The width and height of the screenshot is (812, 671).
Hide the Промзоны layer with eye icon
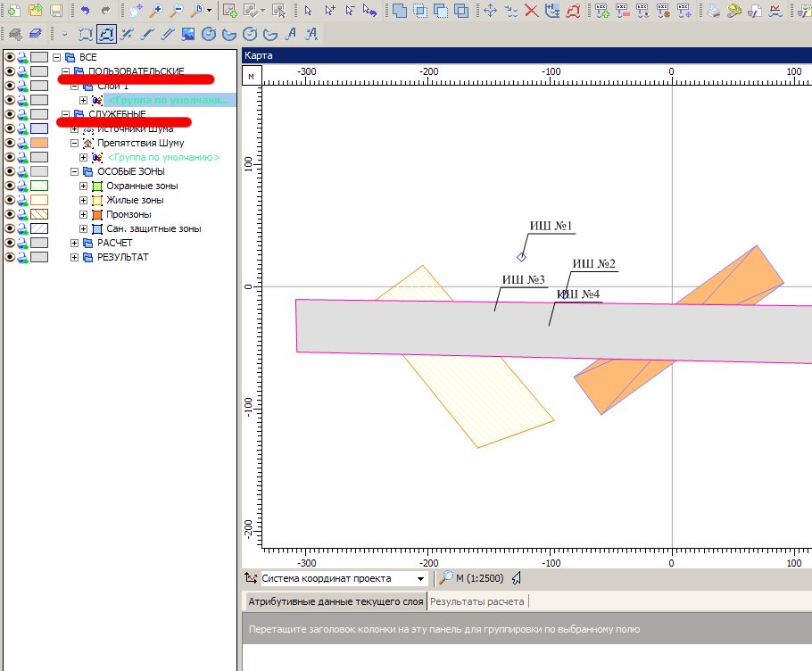pos(10,214)
